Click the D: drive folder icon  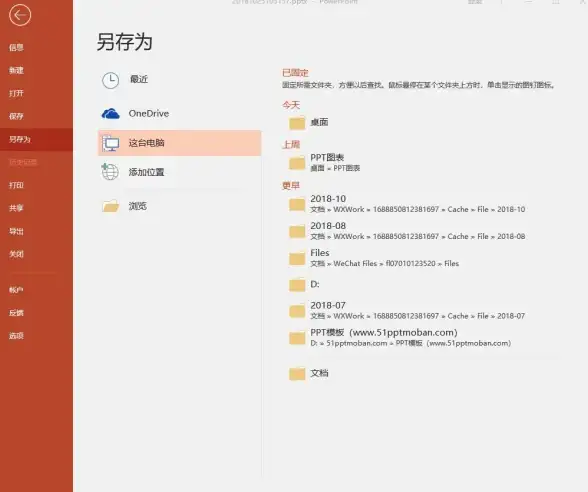tap(297, 285)
